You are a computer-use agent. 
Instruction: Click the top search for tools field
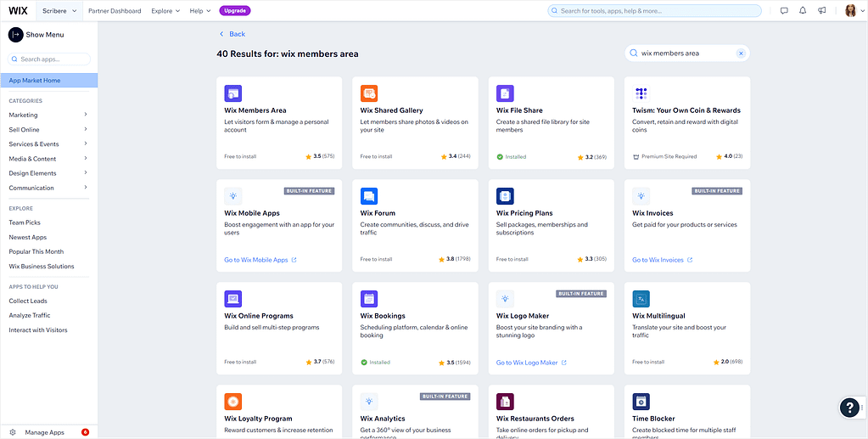pos(654,10)
